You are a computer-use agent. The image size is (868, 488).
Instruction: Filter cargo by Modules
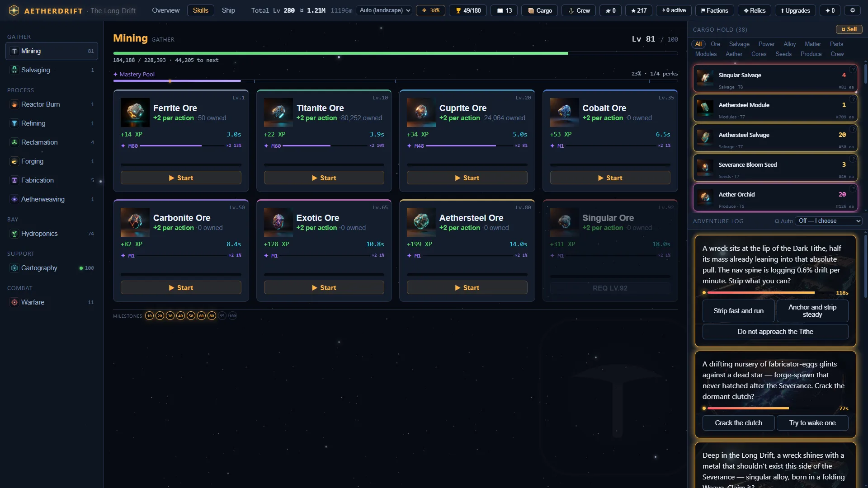point(706,54)
